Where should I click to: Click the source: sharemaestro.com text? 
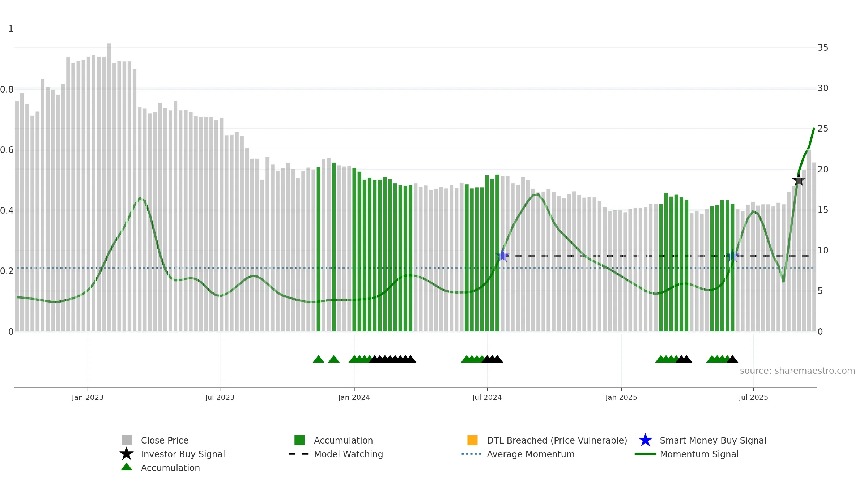click(797, 371)
